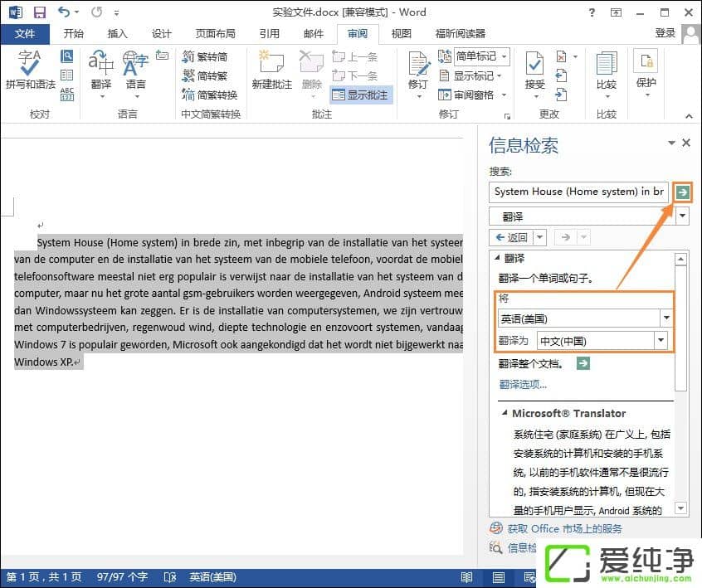Click the Accept (接受) changes icon

point(534,70)
